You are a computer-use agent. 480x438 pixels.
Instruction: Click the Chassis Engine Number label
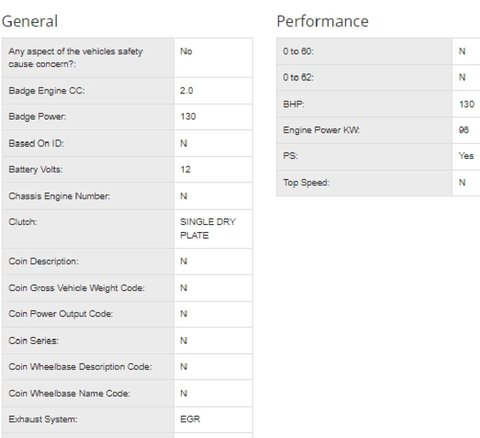click(59, 196)
